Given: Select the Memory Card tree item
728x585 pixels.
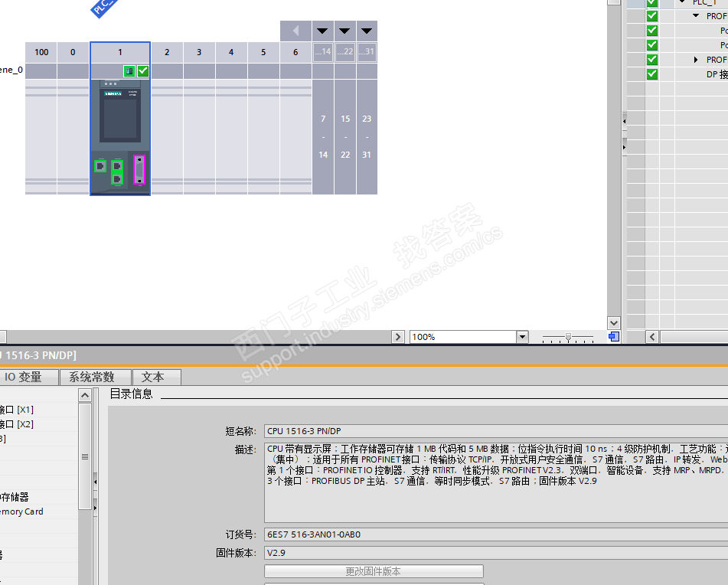Looking at the screenshot, I should 21,511.
